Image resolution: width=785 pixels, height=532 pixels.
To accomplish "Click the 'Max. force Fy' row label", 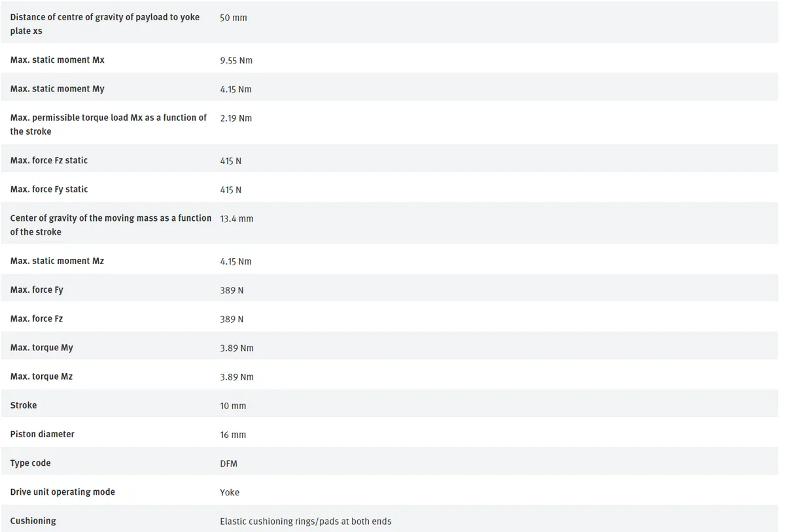I will [x=37, y=290].
